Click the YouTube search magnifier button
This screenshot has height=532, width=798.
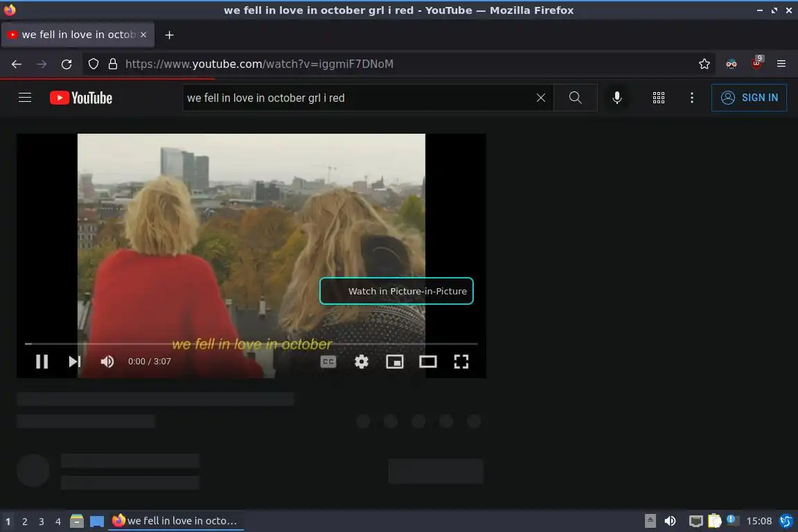pyautogui.click(x=575, y=98)
